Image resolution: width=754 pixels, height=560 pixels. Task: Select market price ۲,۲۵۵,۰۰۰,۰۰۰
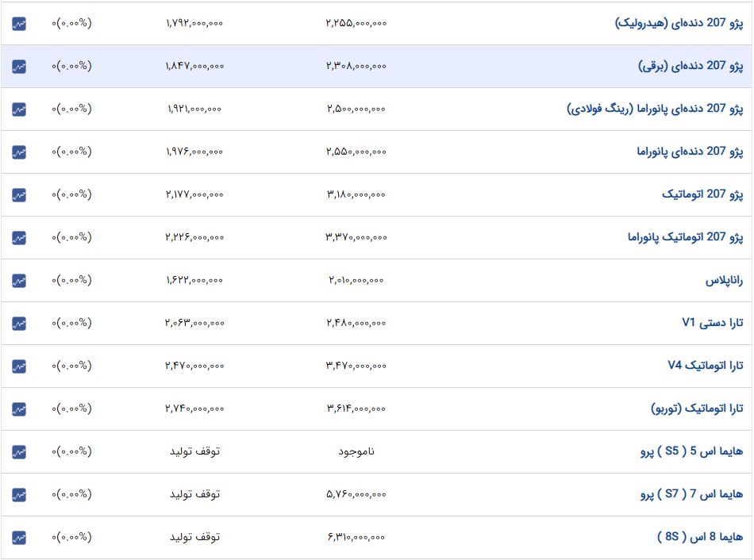pyautogui.click(x=356, y=23)
